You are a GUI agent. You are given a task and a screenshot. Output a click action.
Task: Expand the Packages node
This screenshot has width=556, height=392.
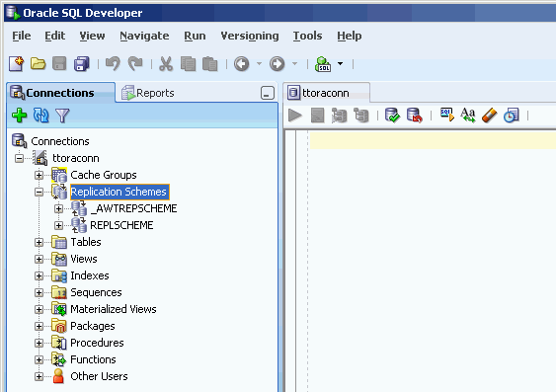click(x=39, y=326)
